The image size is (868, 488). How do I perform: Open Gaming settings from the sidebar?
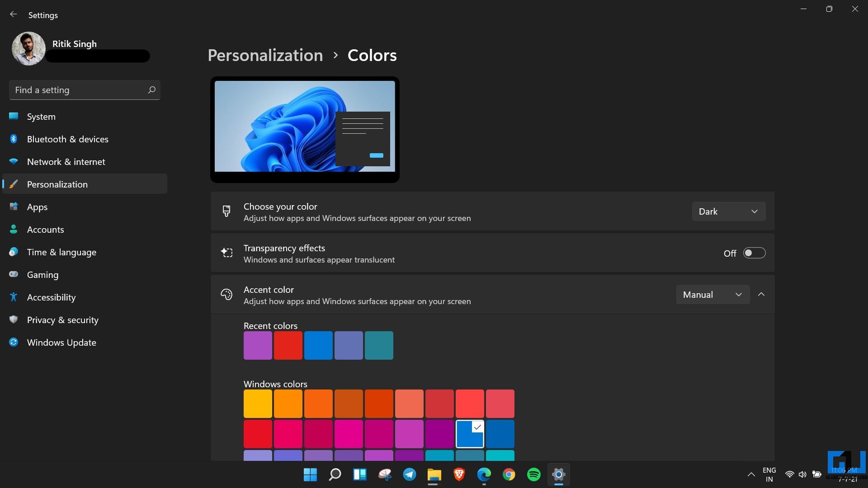tap(42, 274)
